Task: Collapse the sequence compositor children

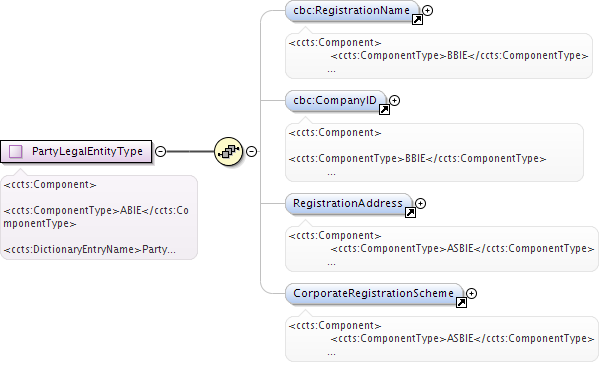Action: coord(252,151)
